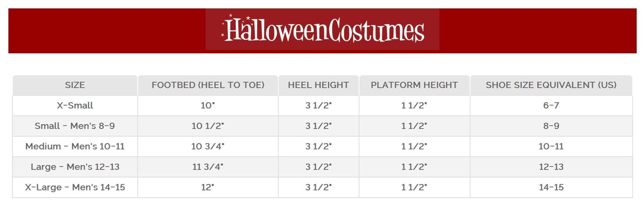Click the 10 3/4" footbed cell

(208, 146)
